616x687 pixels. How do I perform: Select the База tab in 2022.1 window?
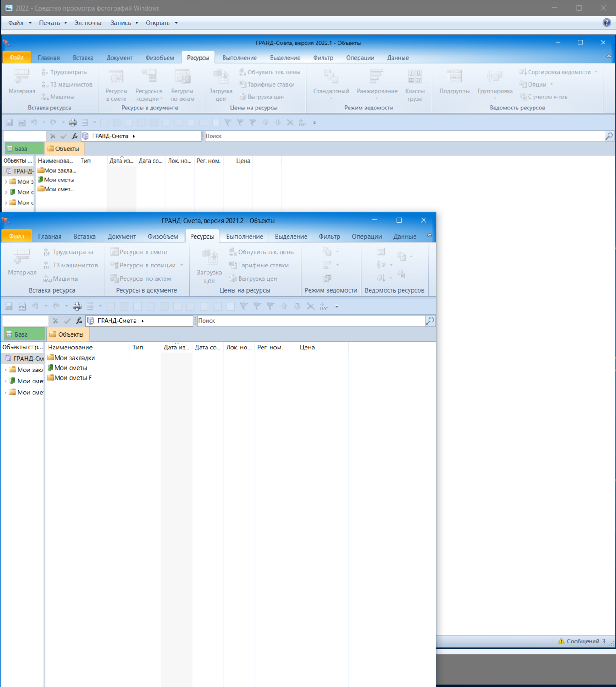click(24, 148)
